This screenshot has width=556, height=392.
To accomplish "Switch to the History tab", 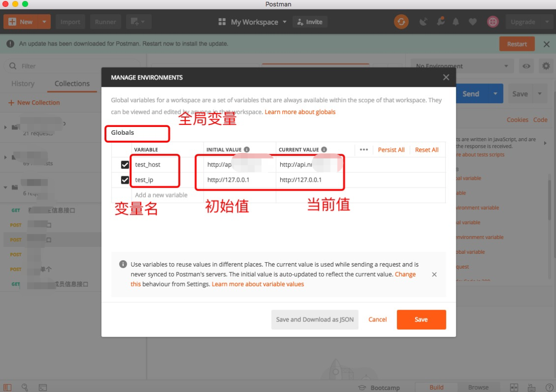I will [x=23, y=83].
